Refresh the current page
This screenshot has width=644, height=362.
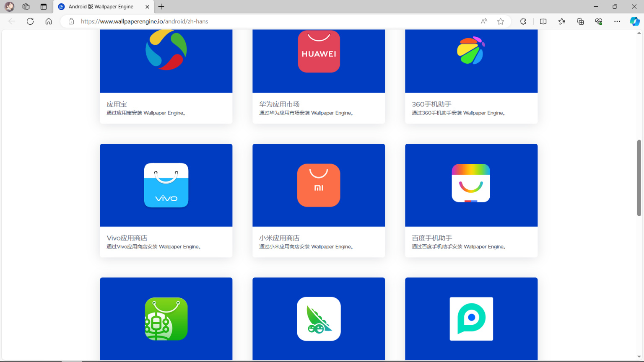point(30,21)
